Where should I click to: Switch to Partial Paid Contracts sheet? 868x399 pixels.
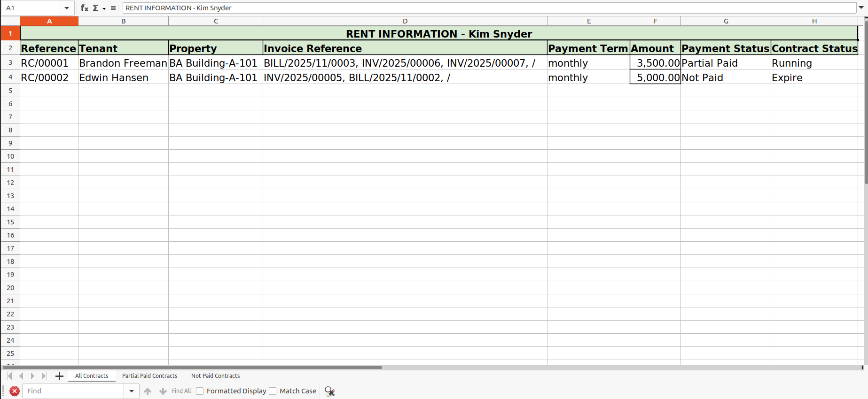point(150,376)
